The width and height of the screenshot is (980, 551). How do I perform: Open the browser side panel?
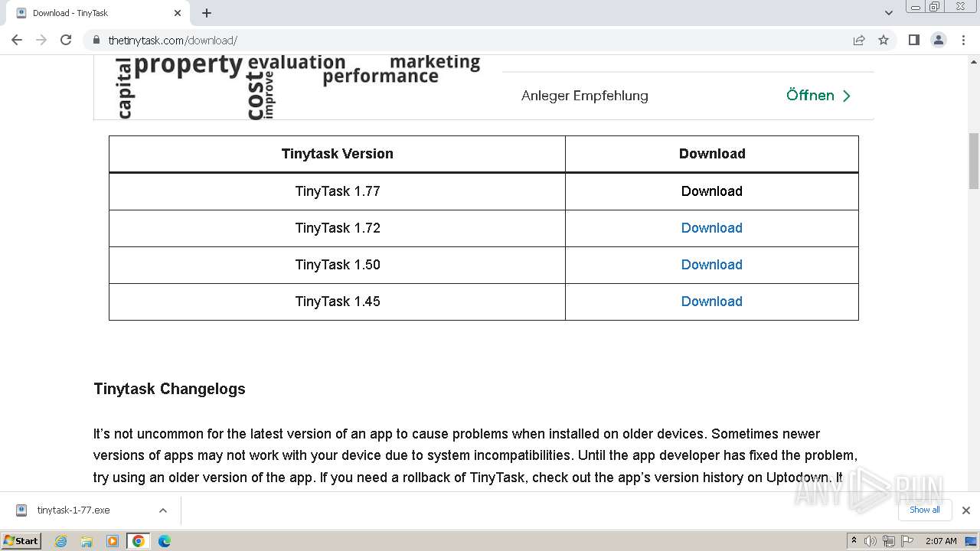pos(913,40)
